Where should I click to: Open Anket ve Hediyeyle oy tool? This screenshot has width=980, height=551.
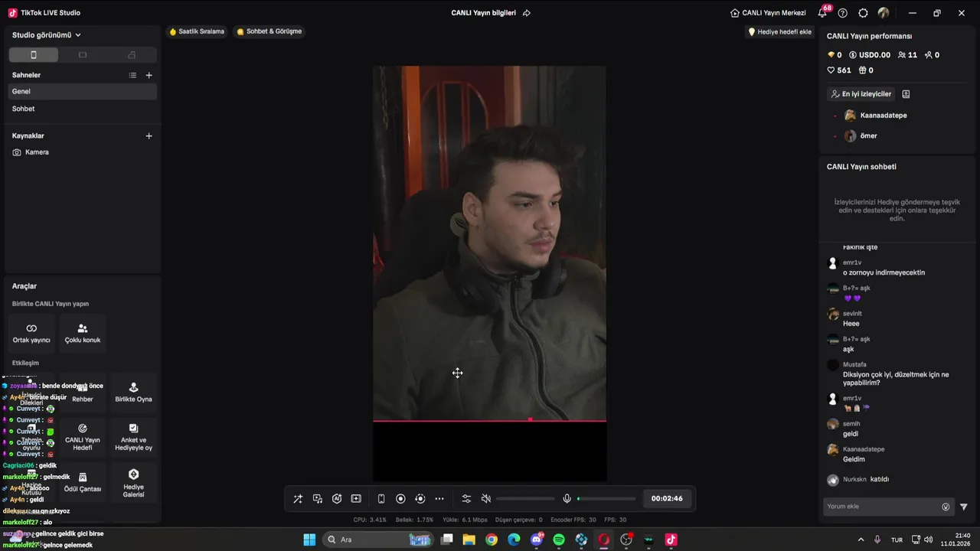pos(133,437)
